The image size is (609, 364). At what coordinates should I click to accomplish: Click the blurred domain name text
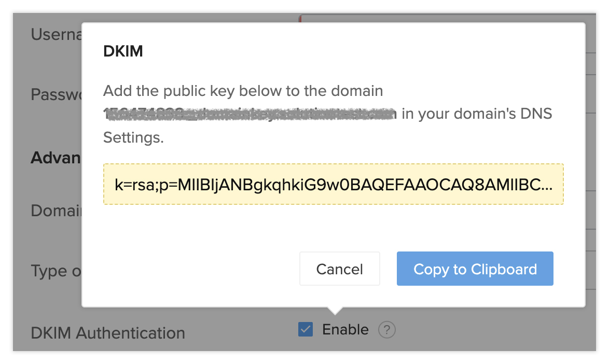(x=250, y=114)
